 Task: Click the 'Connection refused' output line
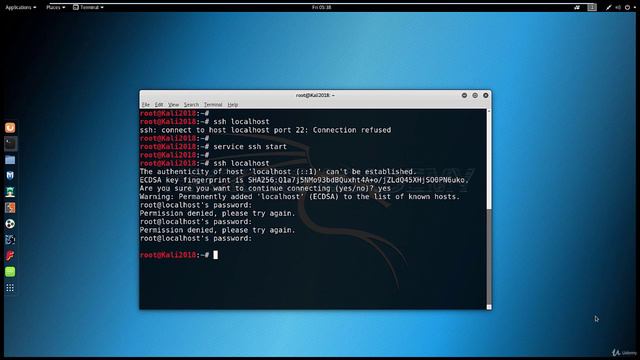tap(265, 130)
